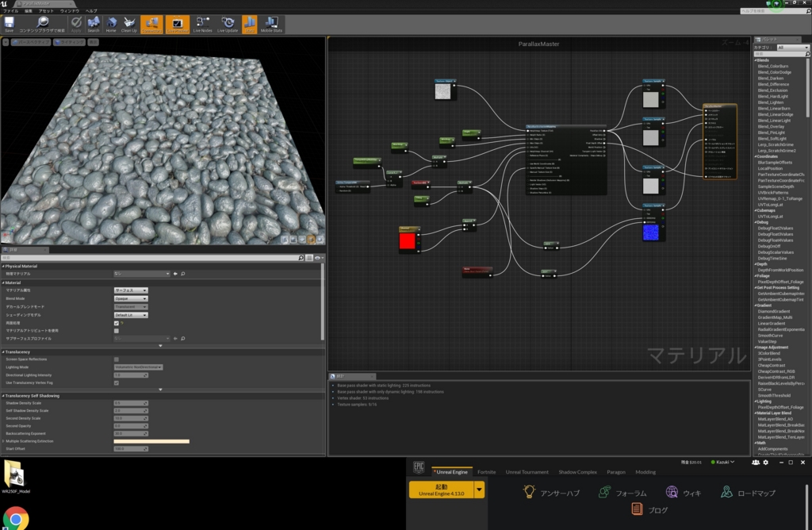Open the Kazuki account menu in the launcher

(723, 462)
